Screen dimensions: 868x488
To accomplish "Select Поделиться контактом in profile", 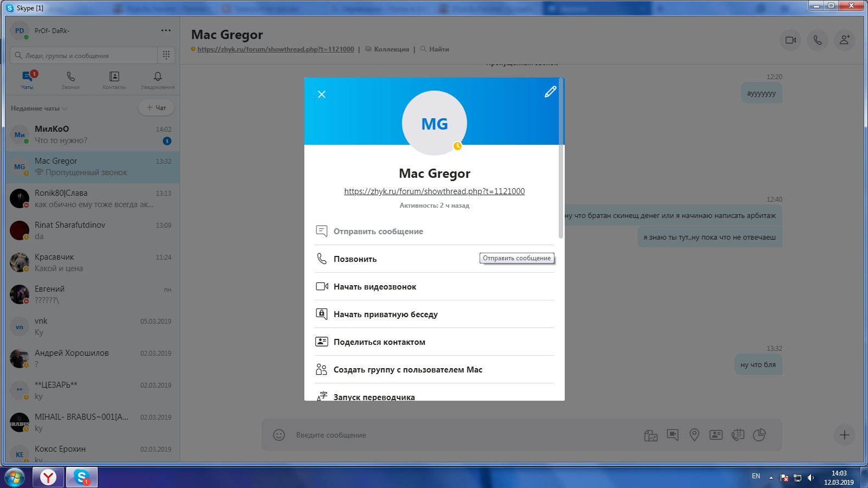I will [379, 342].
